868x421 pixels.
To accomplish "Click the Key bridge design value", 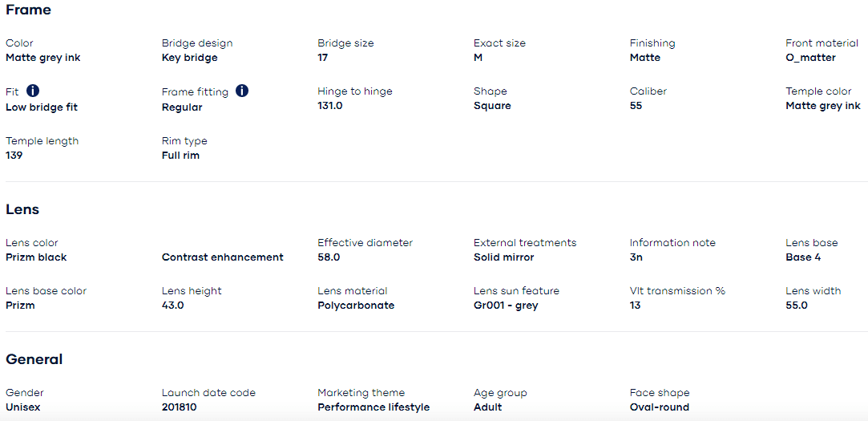I will [189, 58].
